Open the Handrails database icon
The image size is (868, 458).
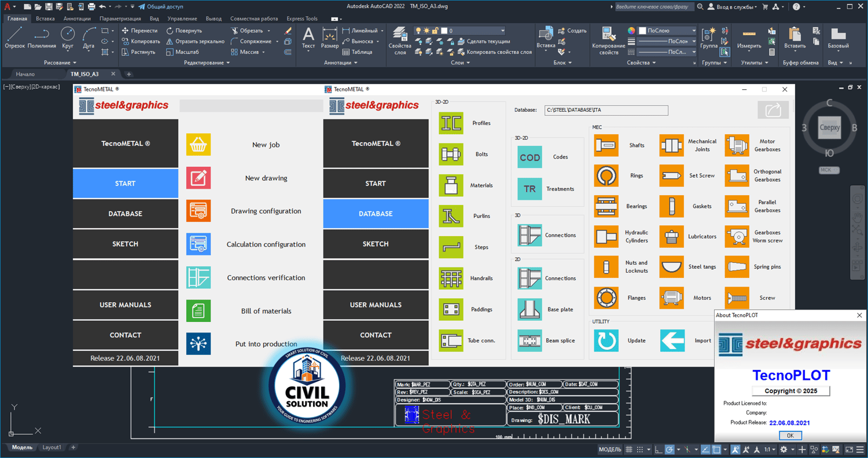451,279
